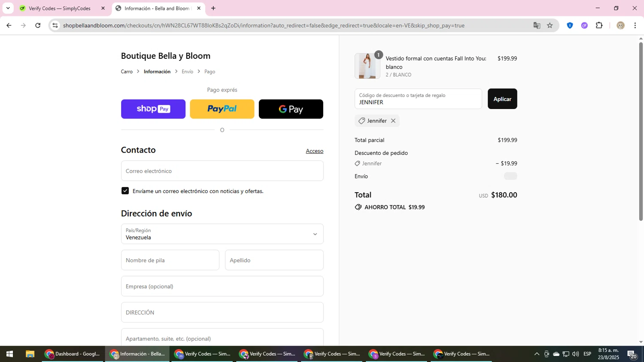Open the notification center icon

pyautogui.click(x=632, y=354)
